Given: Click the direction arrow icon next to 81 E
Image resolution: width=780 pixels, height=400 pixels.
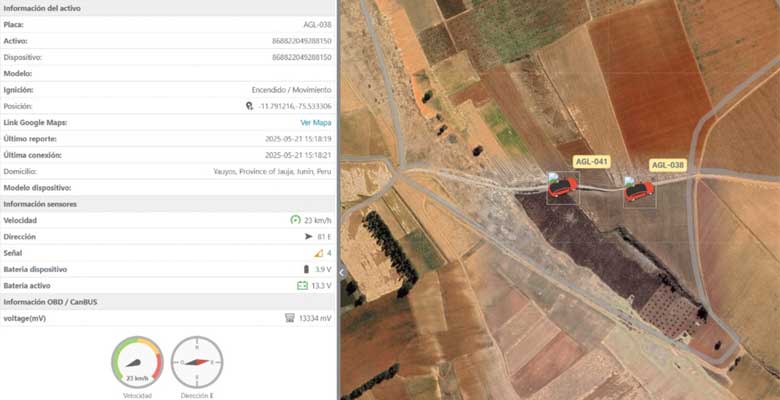Looking at the screenshot, I should point(307,237).
